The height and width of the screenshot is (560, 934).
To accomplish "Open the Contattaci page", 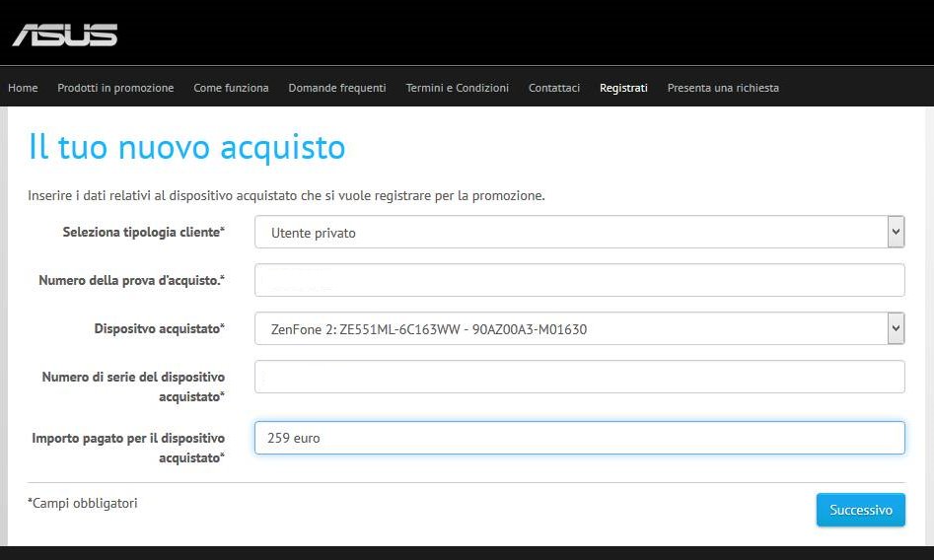I will click(x=554, y=88).
